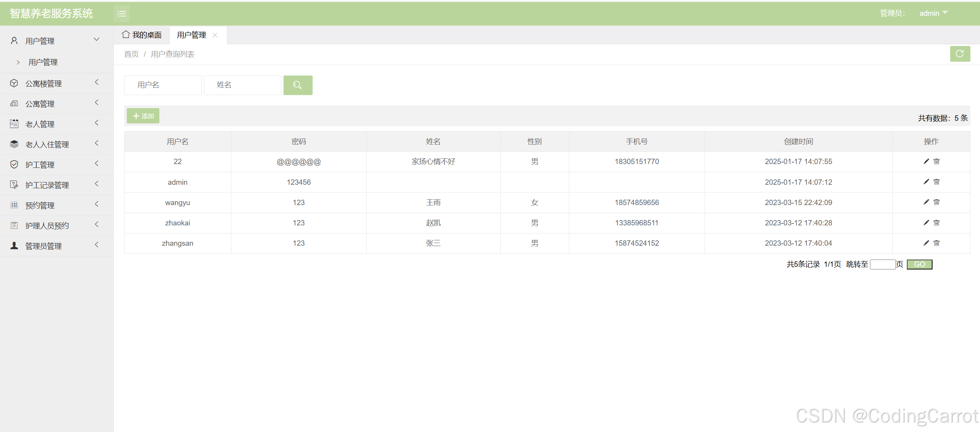Click name cell 赵凯
This screenshot has width=980, height=432.
coord(433,223)
